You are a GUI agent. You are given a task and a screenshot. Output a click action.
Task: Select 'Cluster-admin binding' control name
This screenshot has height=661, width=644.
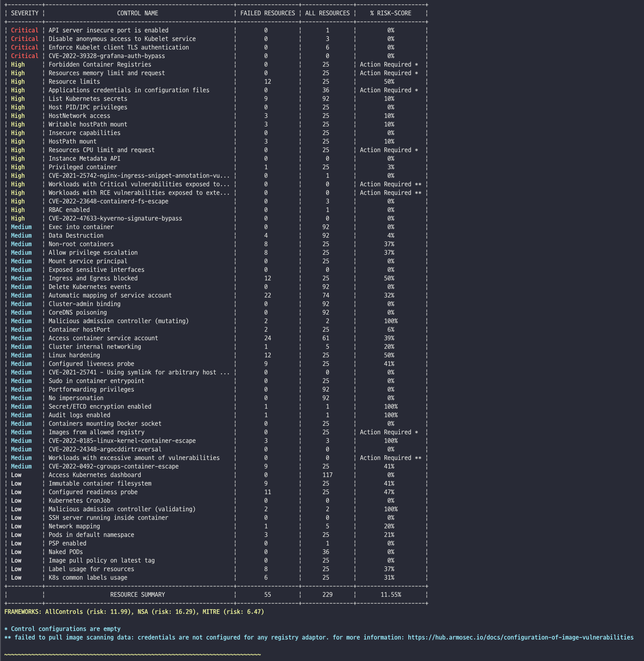pos(85,304)
